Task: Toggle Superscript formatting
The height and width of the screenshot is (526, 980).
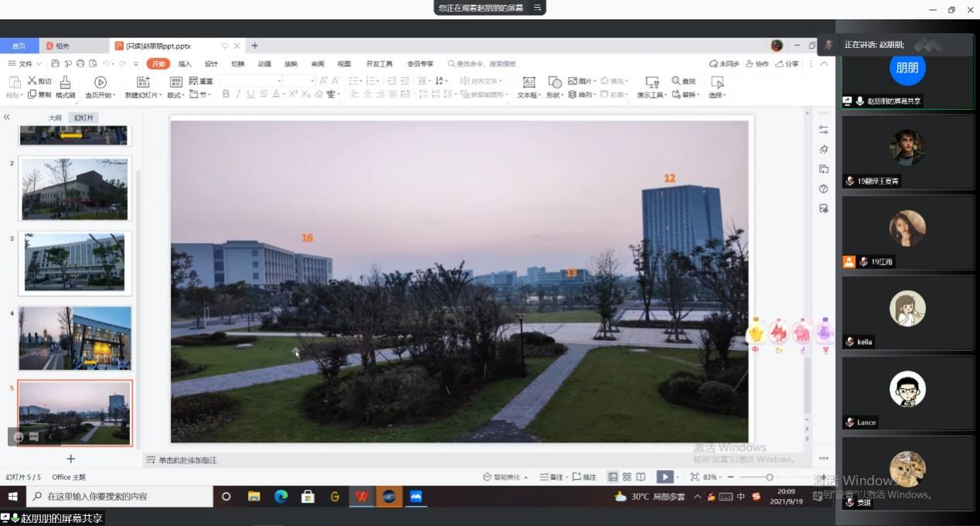Action: pos(293,94)
